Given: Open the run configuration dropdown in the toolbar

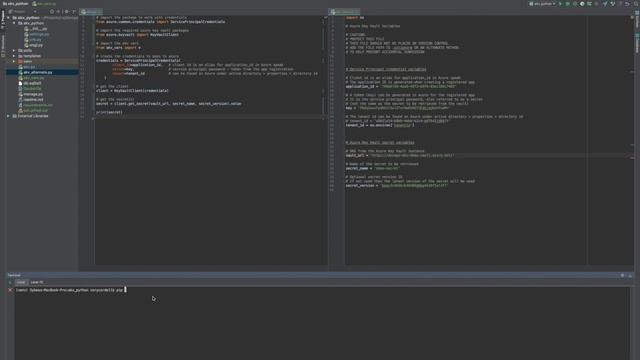Looking at the screenshot, I should click(x=542, y=4).
